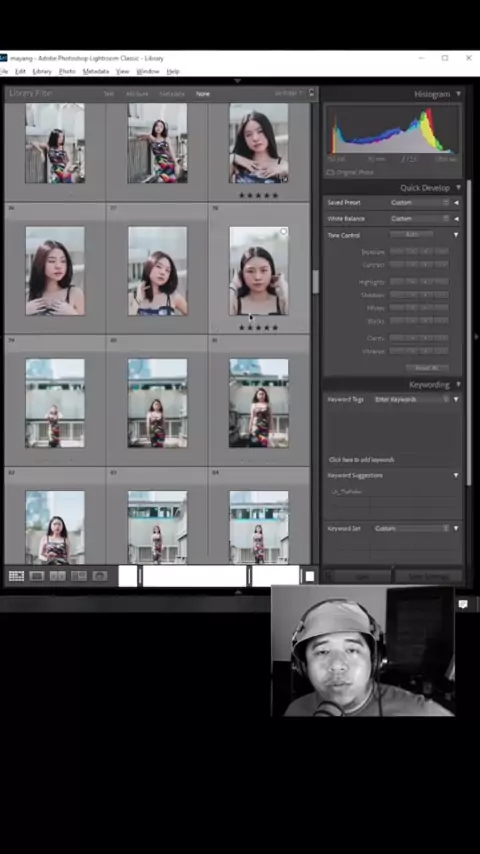Click the quick collection circle on selected photo
The height and width of the screenshot is (854, 480).
pos(283,232)
